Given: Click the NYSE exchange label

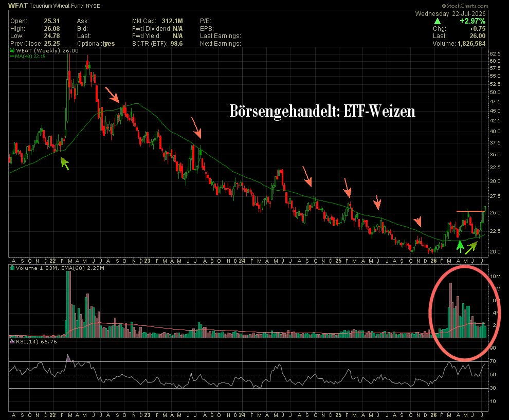Looking at the screenshot, I should 93,6.
